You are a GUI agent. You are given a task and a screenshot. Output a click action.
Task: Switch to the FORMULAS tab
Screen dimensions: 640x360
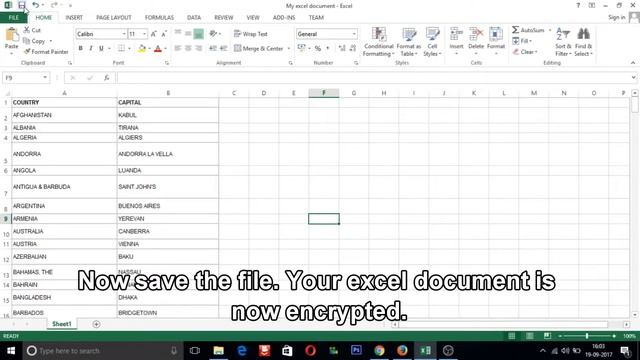pos(159,18)
